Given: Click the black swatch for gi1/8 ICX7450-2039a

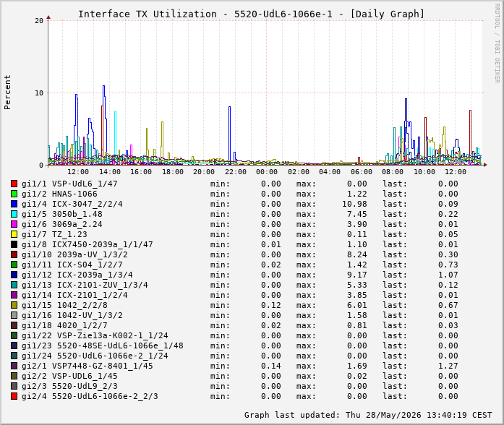Looking at the screenshot, I should 14,244.
